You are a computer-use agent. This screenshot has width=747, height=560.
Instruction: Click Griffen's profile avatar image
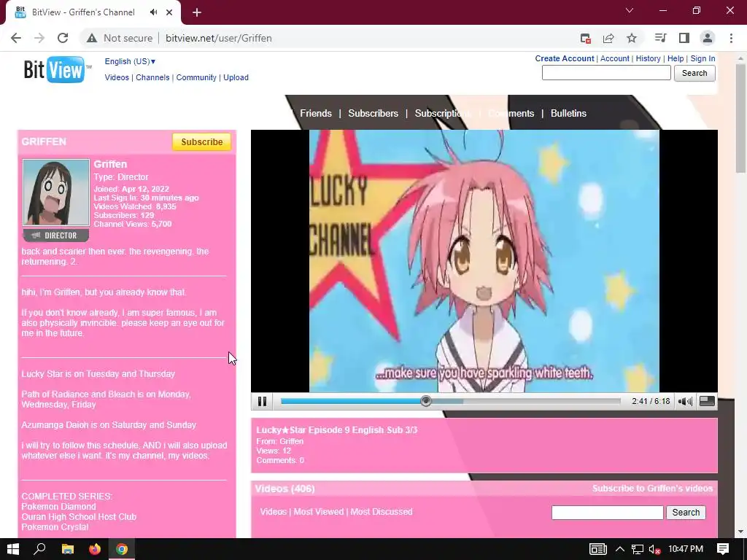55,192
